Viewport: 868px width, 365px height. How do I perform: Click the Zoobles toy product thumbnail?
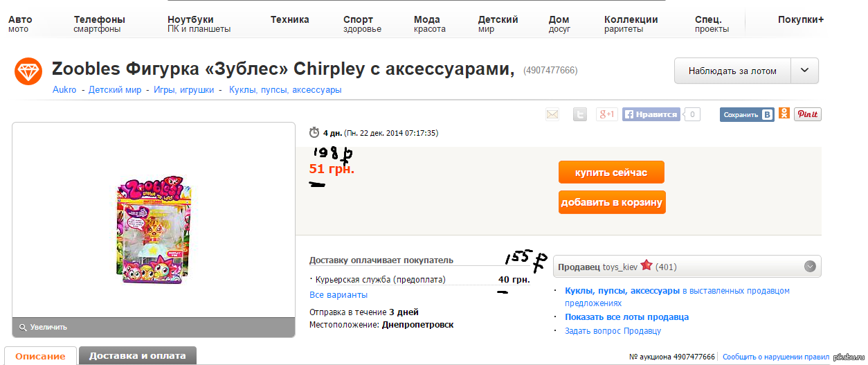point(153,231)
